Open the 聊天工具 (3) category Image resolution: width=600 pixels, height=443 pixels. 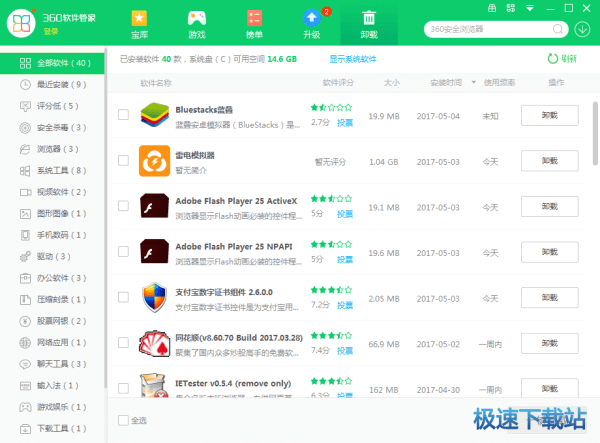click(x=52, y=364)
